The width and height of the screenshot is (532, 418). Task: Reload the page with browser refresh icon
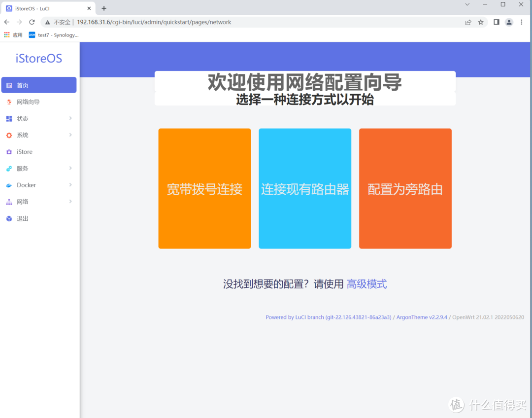32,22
